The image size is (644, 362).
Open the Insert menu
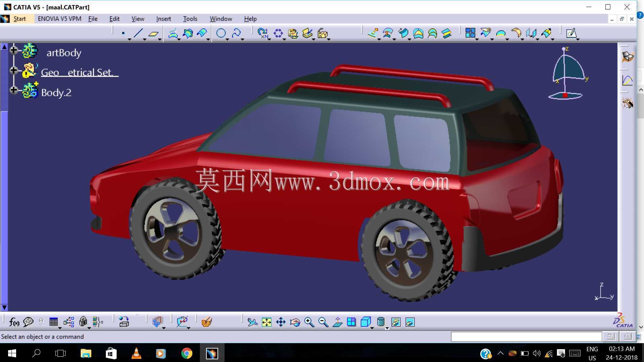pyautogui.click(x=163, y=19)
